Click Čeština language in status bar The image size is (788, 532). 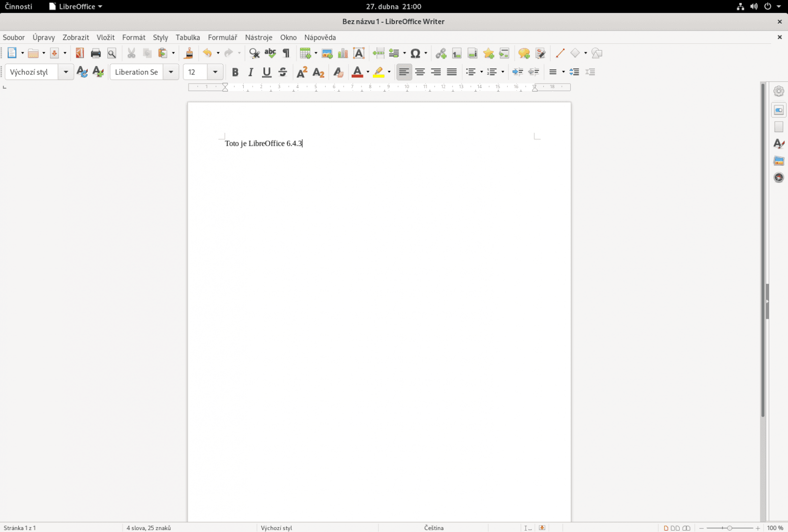(x=433, y=528)
